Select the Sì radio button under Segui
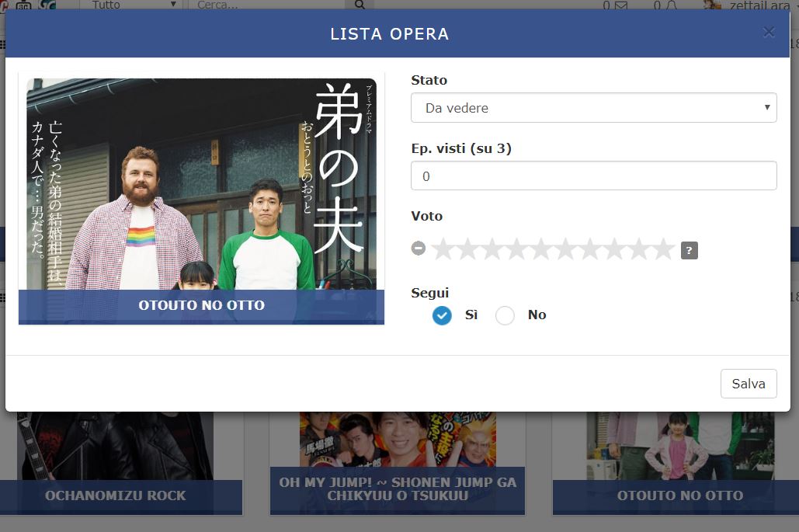 point(442,315)
